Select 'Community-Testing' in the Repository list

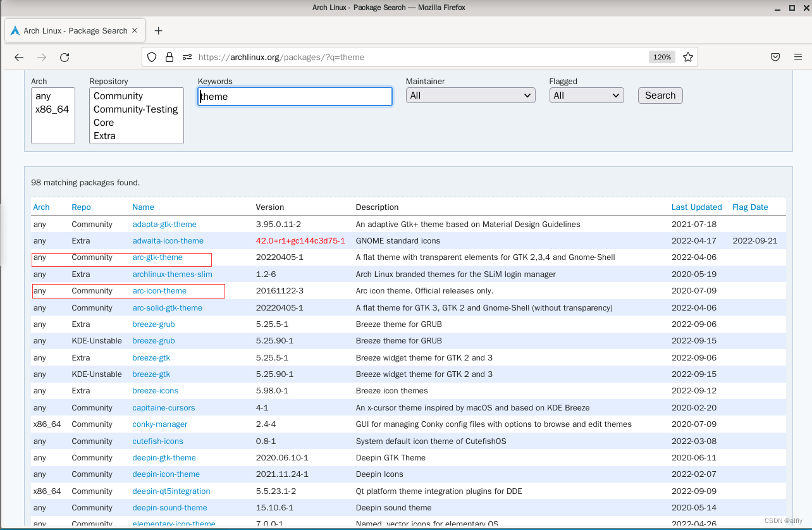(135, 109)
